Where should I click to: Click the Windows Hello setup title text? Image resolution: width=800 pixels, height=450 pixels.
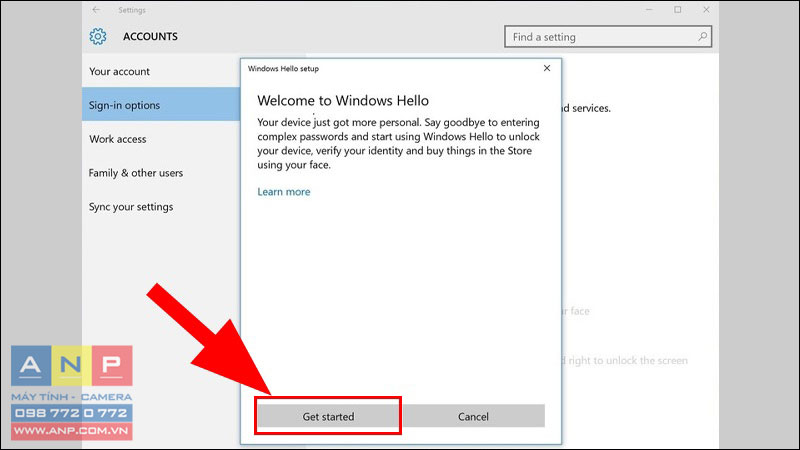point(283,69)
